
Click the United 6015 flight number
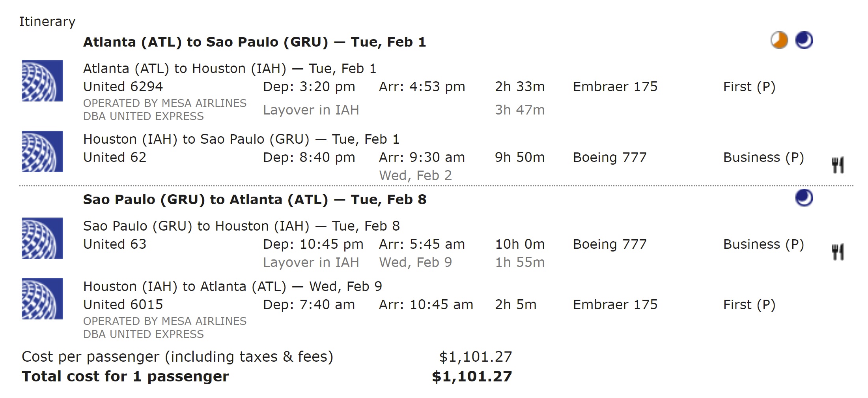click(x=123, y=305)
